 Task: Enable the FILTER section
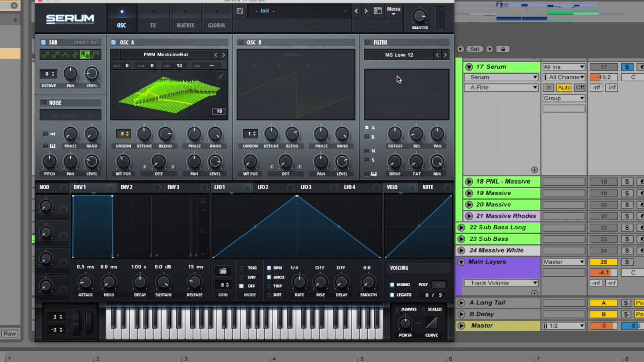tap(368, 42)
